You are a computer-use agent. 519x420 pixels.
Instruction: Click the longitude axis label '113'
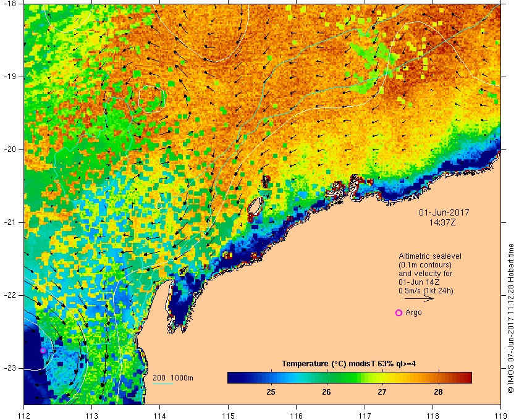(91, 416)
